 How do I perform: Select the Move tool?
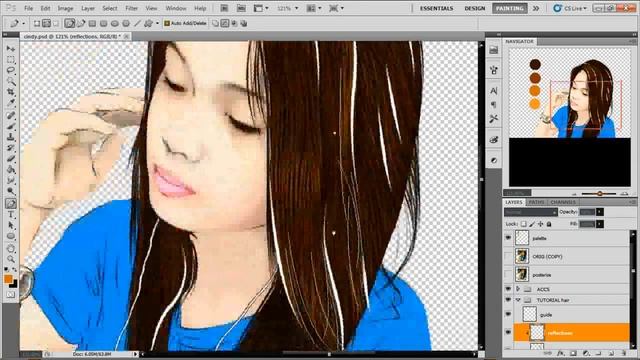coord(11,49)
